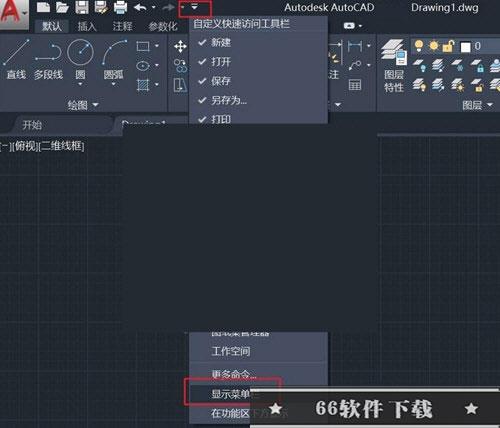Expand the rectangle tool dropdown arrow
This screenshot has width=500, height=428.
click(157, 46)
